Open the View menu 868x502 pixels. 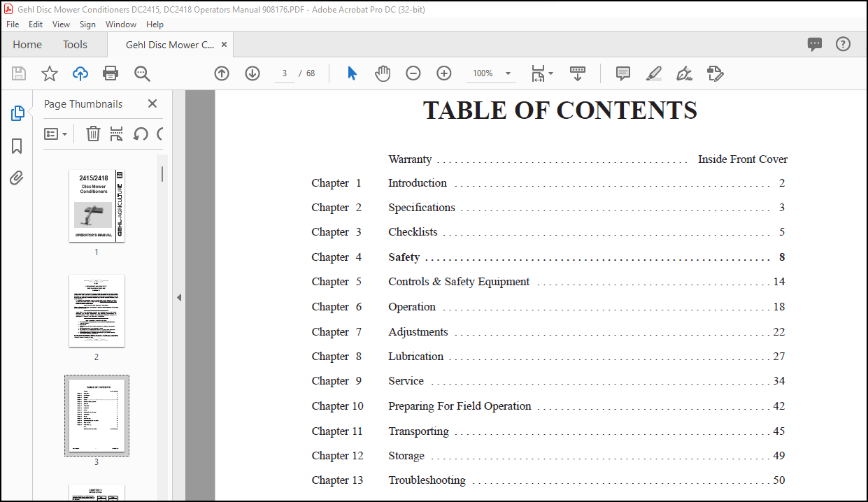pos(62,24)
